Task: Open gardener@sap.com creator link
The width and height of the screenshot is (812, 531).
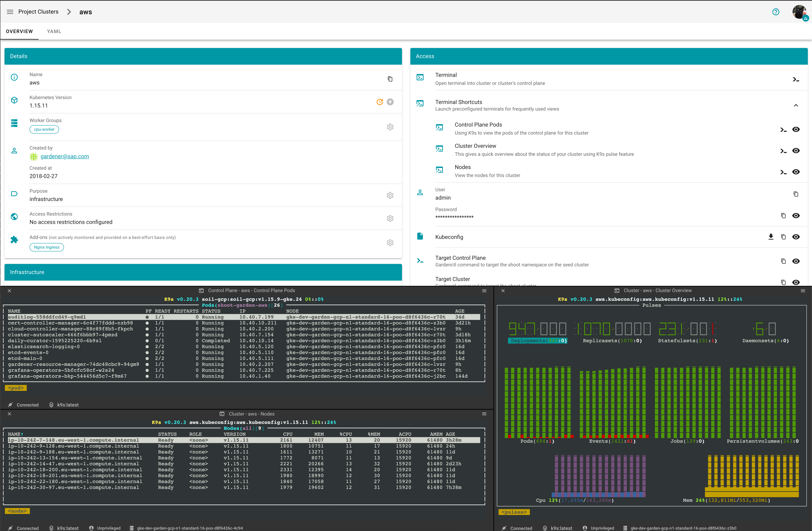Action: pyautogui.click(x=64, y=156)
